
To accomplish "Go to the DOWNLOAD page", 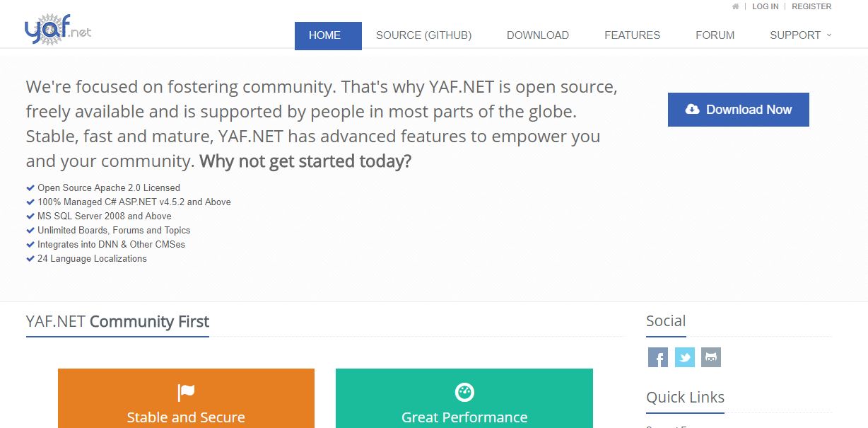I will pyautogui.click(x=537, y=35).
